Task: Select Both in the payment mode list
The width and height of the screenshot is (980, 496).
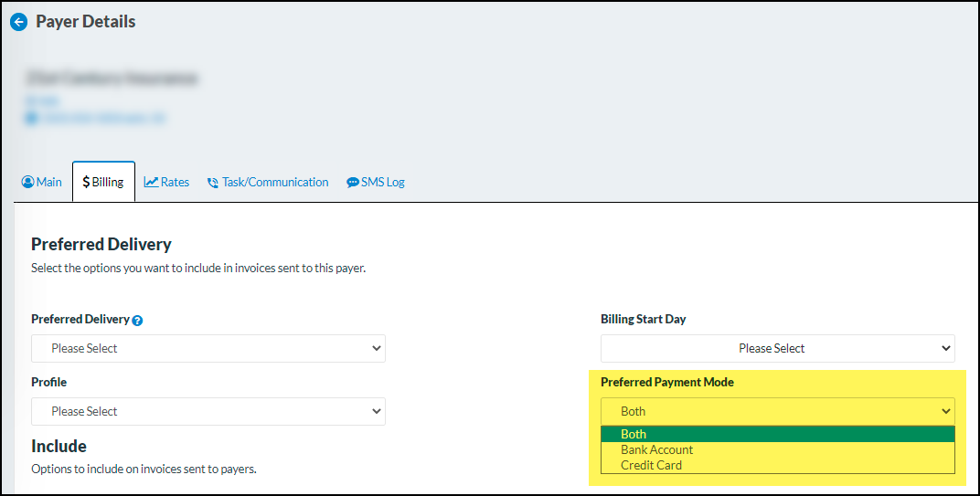Action: [x=634, y=434]
